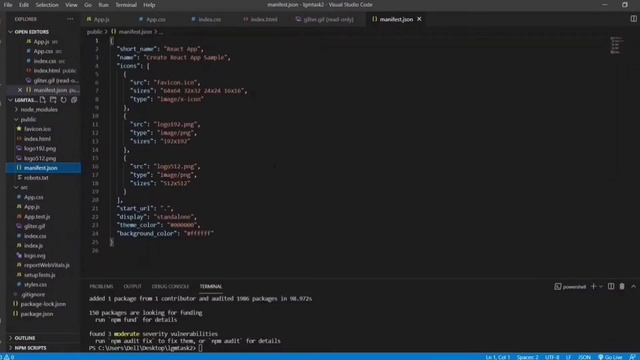Close the manifest.json editor tab
The image size is (640, 360).
(x=419, y=19)
